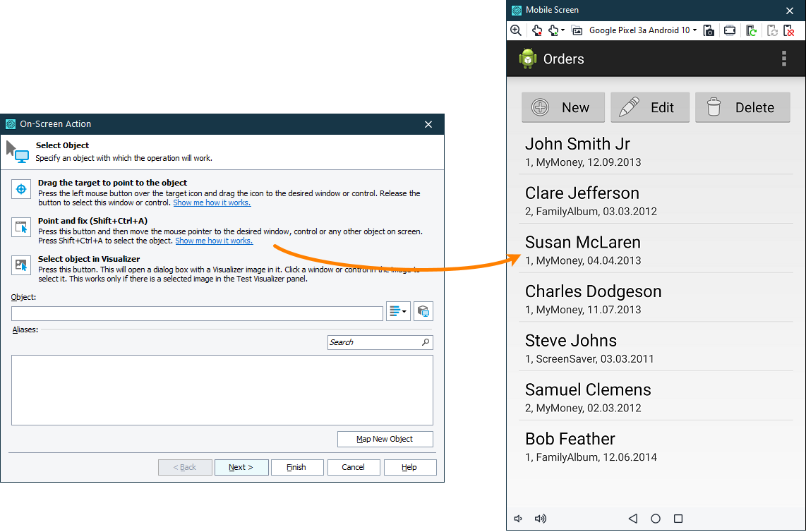
Task: Click the Next > button
Action: coord(241,467)
